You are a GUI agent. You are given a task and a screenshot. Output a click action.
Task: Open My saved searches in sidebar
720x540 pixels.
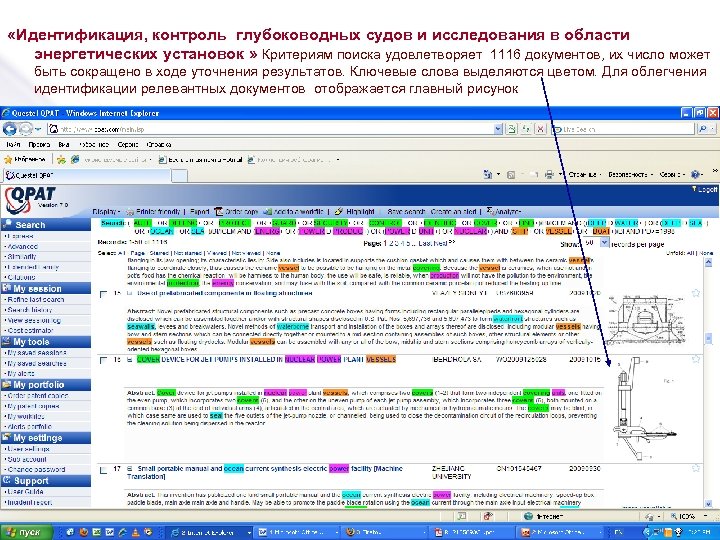pyautogui.click(x=36, y=363)
